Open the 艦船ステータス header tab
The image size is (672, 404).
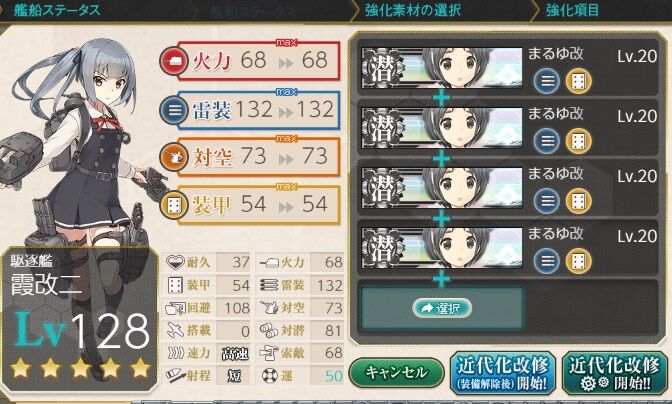[57, 9]
